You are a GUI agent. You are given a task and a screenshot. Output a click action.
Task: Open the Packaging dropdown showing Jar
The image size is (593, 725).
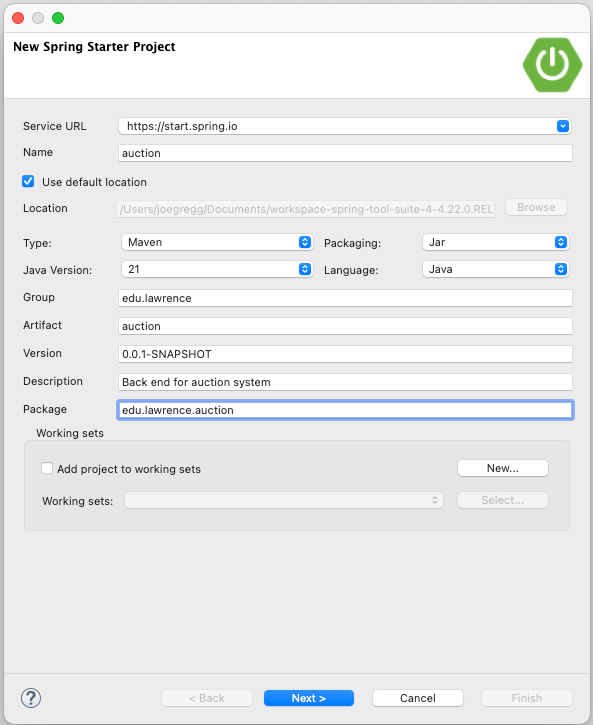click(495, 242)
